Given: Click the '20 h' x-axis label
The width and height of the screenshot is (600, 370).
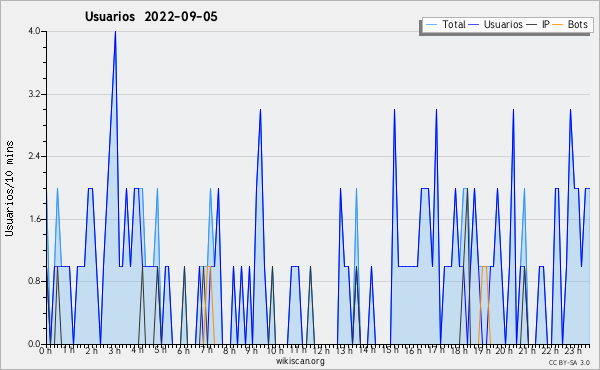Looking at the screenshot, I should 504,350.
